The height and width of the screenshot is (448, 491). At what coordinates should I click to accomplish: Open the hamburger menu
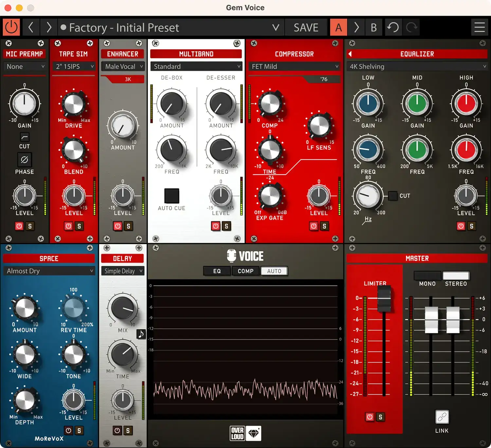tap(480, 27)
